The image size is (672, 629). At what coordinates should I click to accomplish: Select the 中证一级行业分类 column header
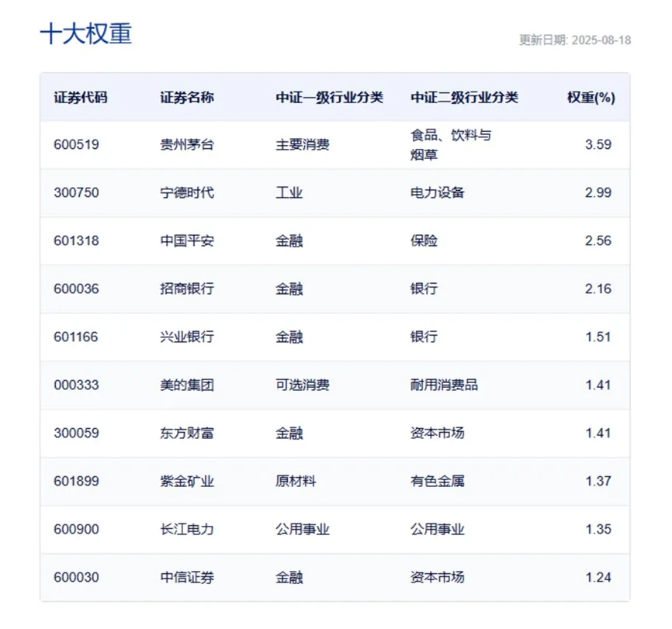[x=329, y=98]
